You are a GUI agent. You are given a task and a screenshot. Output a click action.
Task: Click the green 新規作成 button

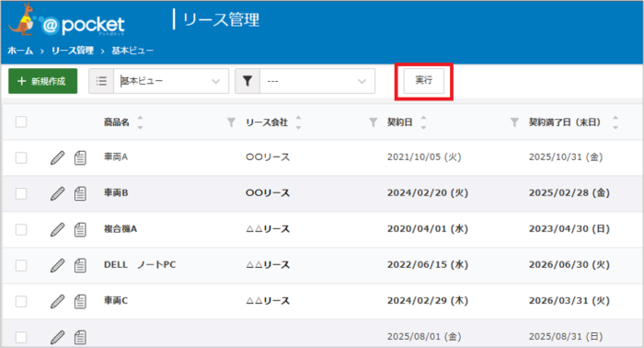[42, 81]
